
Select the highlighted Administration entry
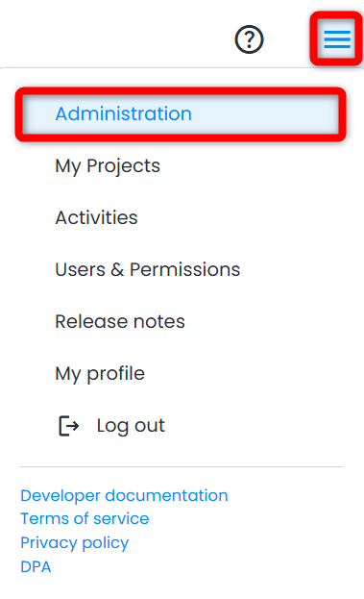181,113
